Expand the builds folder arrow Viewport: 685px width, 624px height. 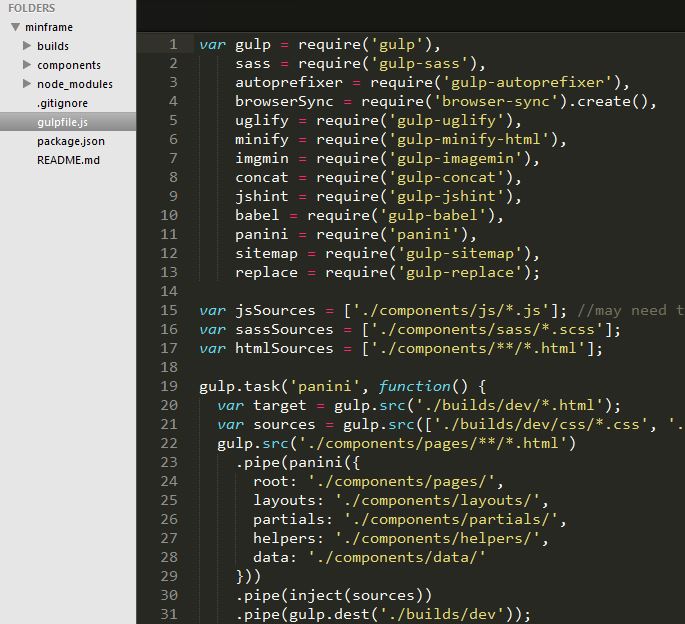pos(27,45)
